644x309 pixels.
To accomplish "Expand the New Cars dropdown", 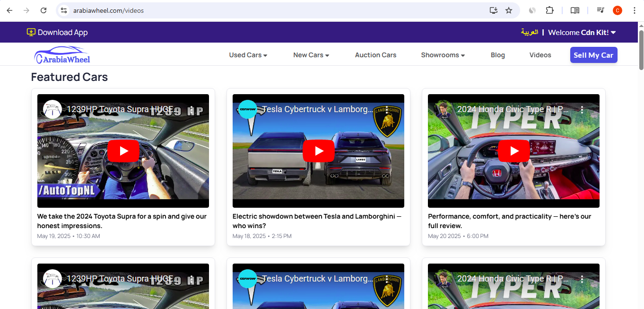I will click(311, 55).
